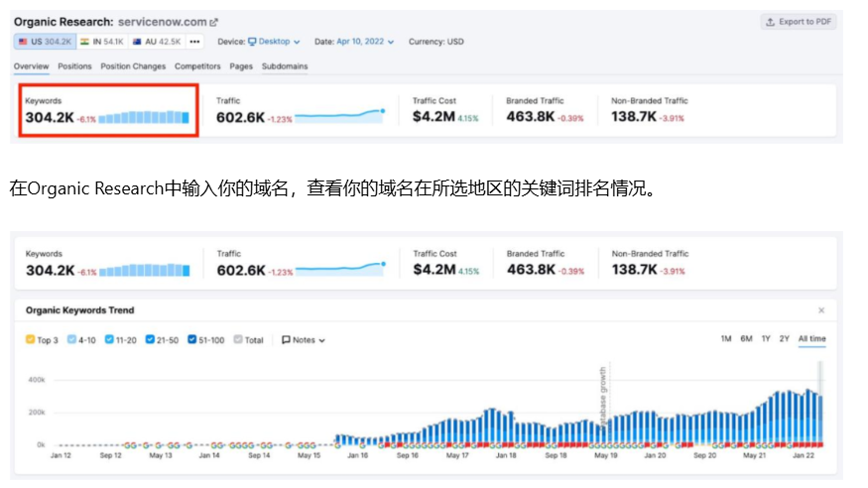This screenshot has width=868, height=488.
Task: Switch to the Positions tab
Action: [74, 66]
